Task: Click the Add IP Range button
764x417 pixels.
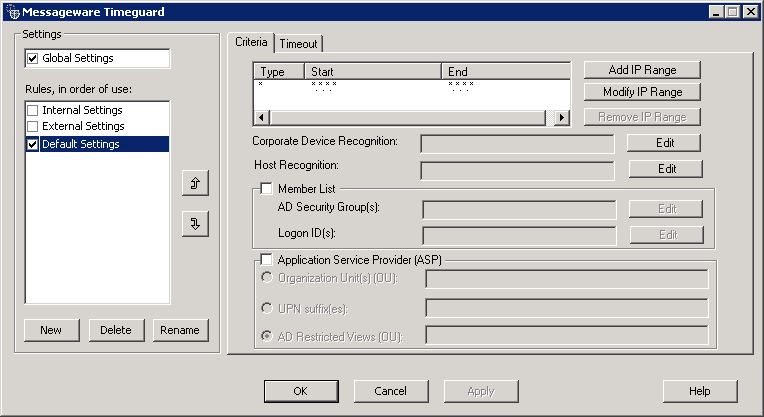Action: click(x=642, y=70)
